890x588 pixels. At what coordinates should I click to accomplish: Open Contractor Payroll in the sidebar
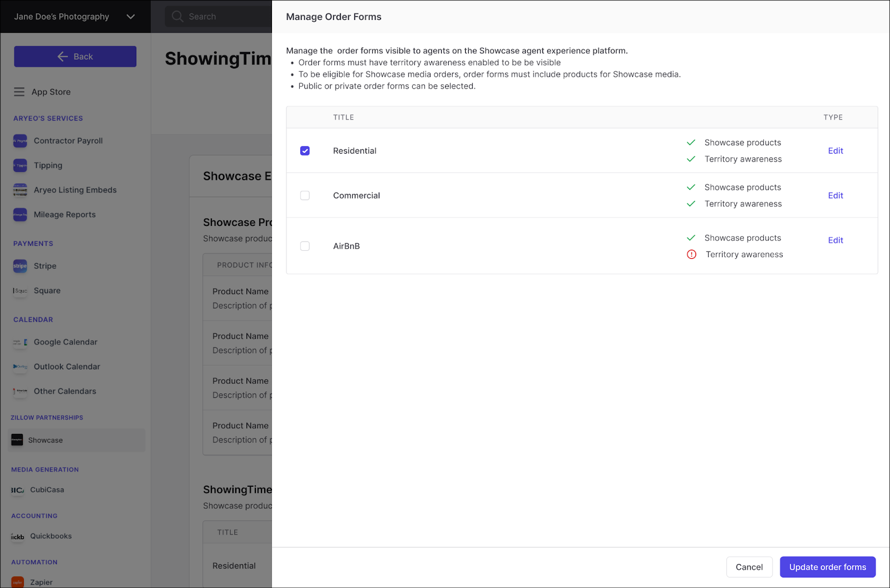point(68,141)
